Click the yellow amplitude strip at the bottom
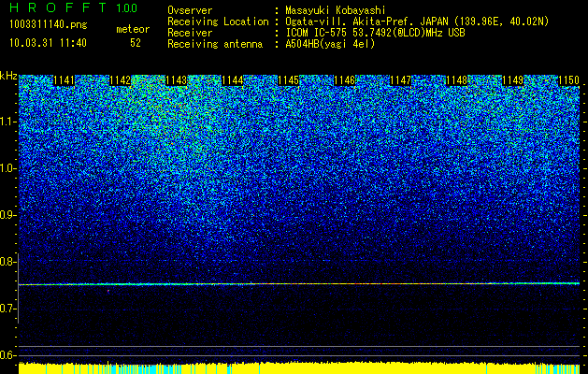588x374 pixels. coord(299,368)
